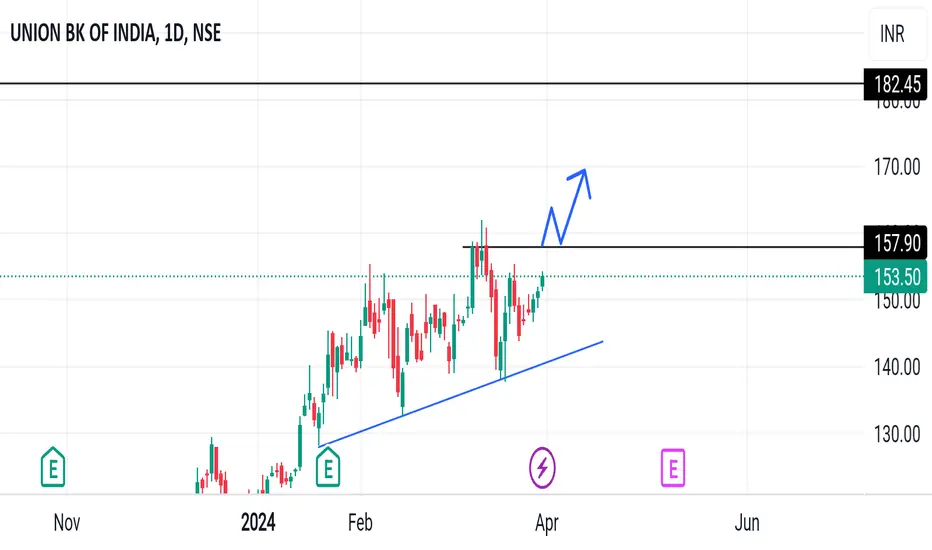Image resolution: width=932 pixels, height=550 pixels.
Task: Select the horizontal line at 182.45
Action: pos(432,84)
